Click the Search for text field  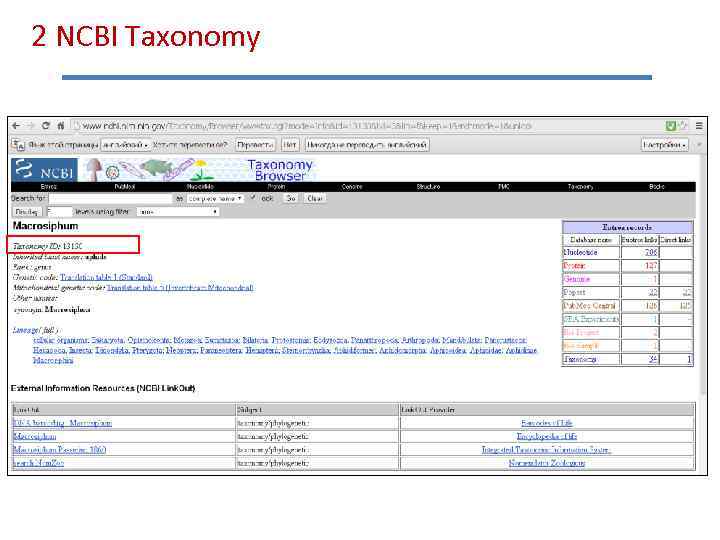[111, 198]
